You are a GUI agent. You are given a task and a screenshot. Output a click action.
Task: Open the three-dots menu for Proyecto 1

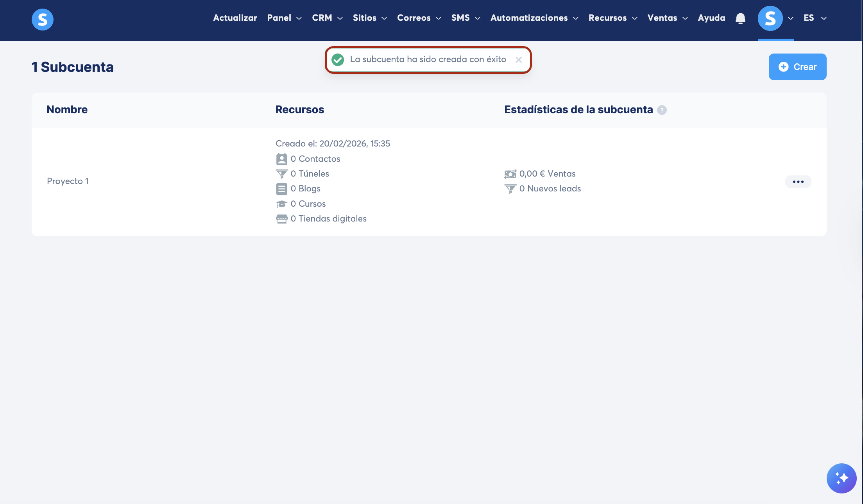coord(798,182)
